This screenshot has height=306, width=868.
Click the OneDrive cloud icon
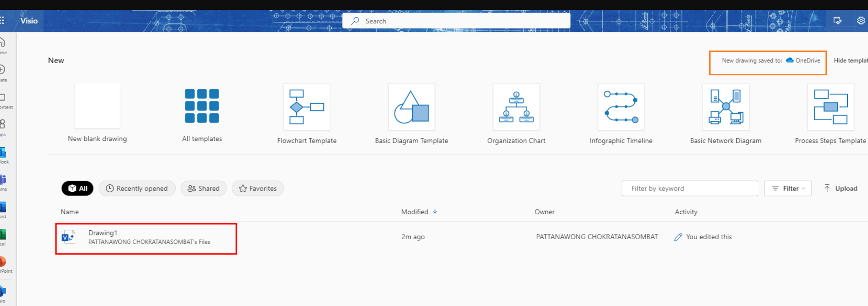pyautogui.click(x=790, y=60)
